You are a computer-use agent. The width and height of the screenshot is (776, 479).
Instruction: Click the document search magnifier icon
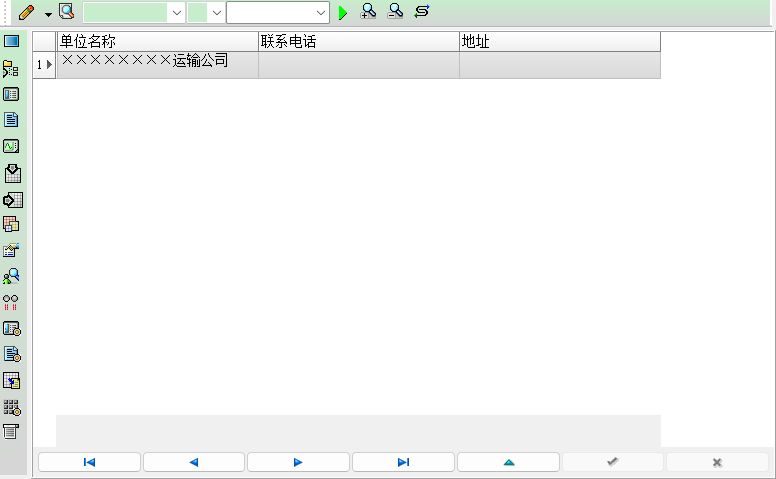tap(66, 11)
